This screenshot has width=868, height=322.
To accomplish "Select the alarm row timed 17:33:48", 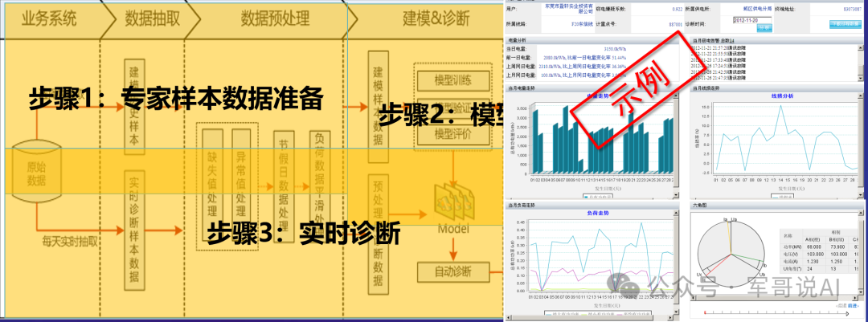I will pos(719,59).
